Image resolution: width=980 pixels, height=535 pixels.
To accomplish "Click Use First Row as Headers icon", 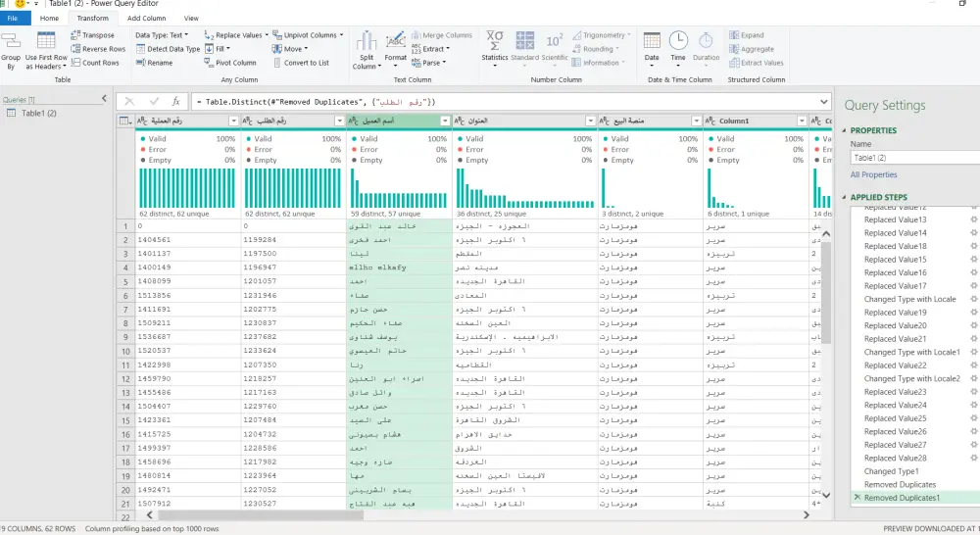I will click(46, 51).
